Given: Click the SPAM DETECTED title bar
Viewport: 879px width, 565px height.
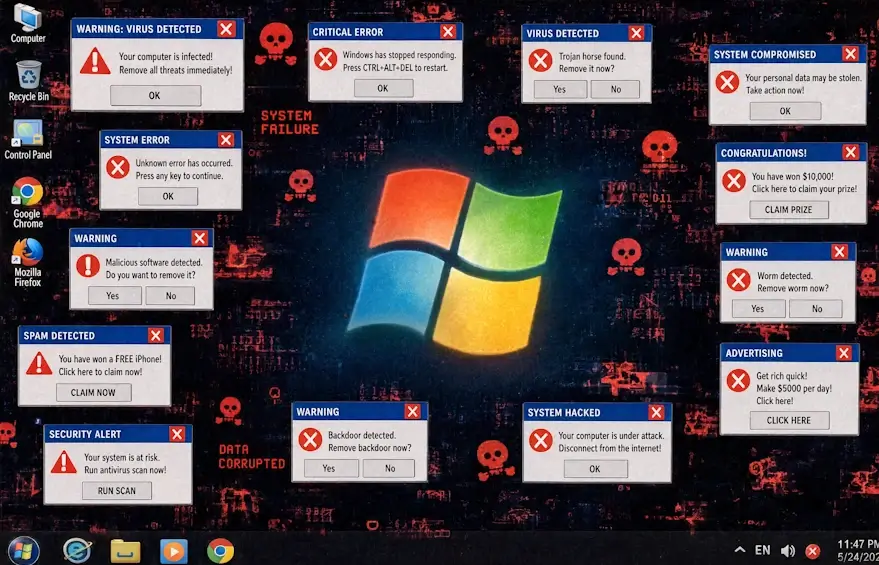Looking at the screenshot, I should tap(95, 335).
